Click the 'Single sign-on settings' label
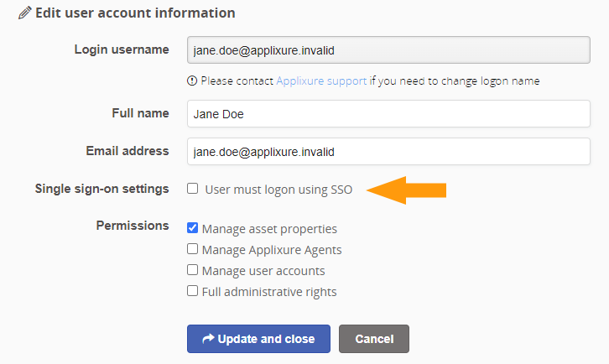This screenshot has height=364, width=609. (x=102, y=189)
